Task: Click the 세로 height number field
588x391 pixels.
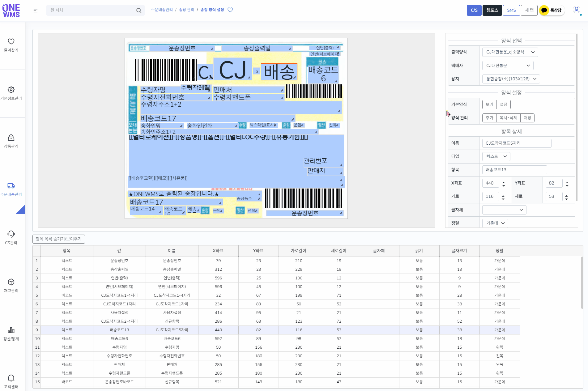Action: click(554, 196)
